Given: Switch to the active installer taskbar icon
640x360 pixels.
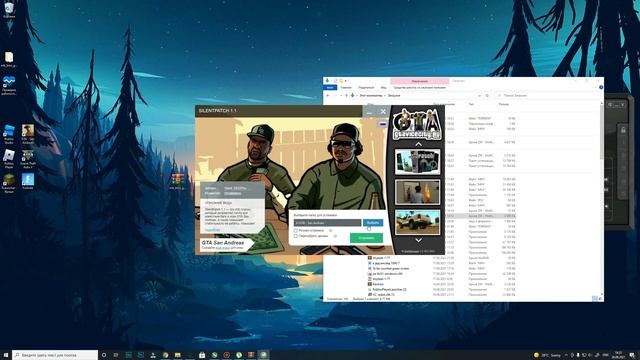Looking at the screenshot, I should tap(263, 355).
